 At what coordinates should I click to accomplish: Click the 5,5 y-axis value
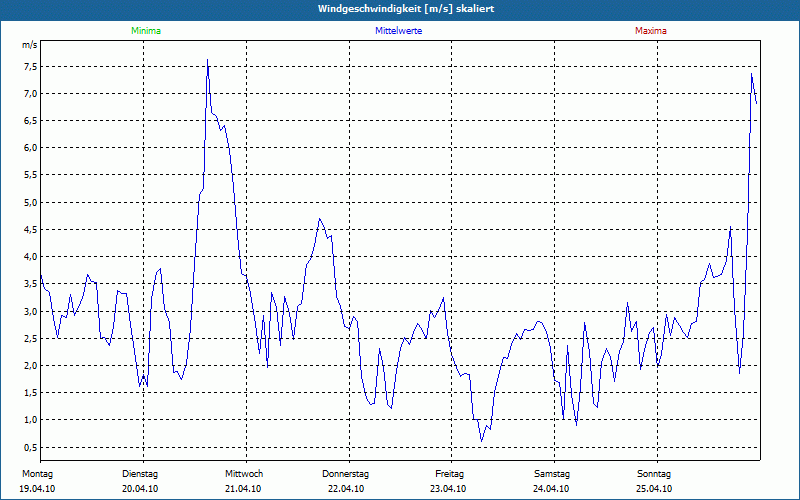(x=30, y=175)
